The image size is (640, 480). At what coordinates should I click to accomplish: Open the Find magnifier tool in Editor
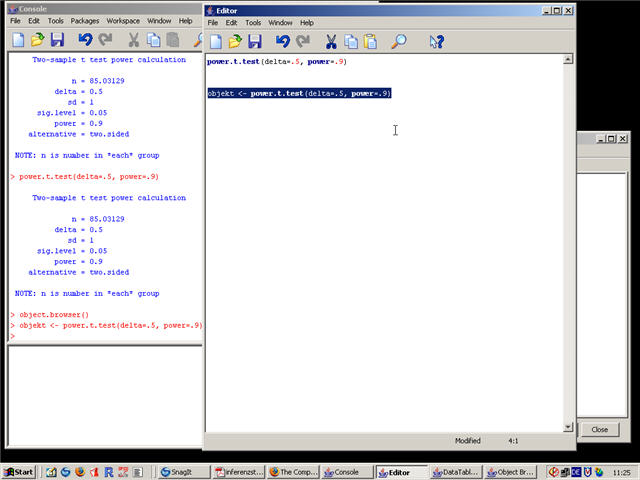point(398,41)
